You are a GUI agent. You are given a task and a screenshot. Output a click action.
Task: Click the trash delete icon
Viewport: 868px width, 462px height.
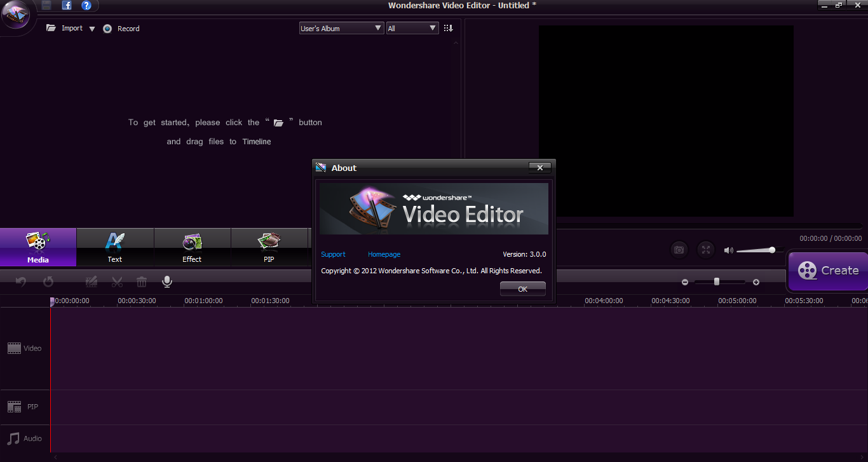[142, 282]
